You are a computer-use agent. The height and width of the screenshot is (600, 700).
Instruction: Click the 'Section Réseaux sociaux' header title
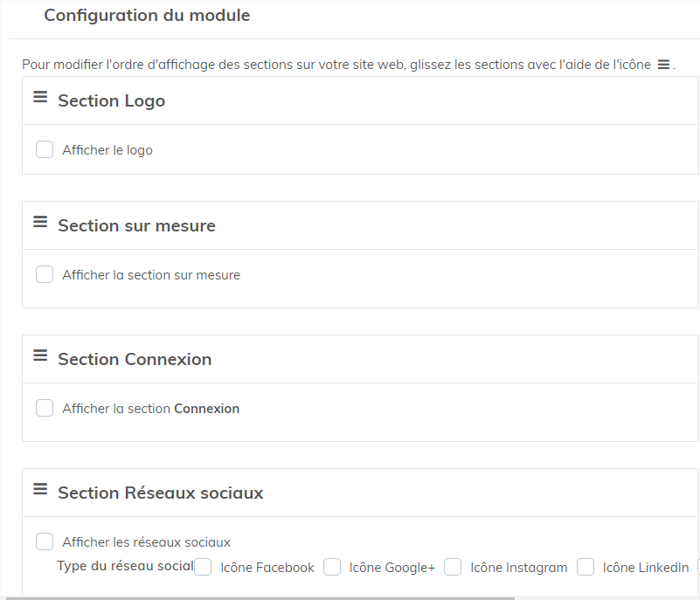pos(160,493)
